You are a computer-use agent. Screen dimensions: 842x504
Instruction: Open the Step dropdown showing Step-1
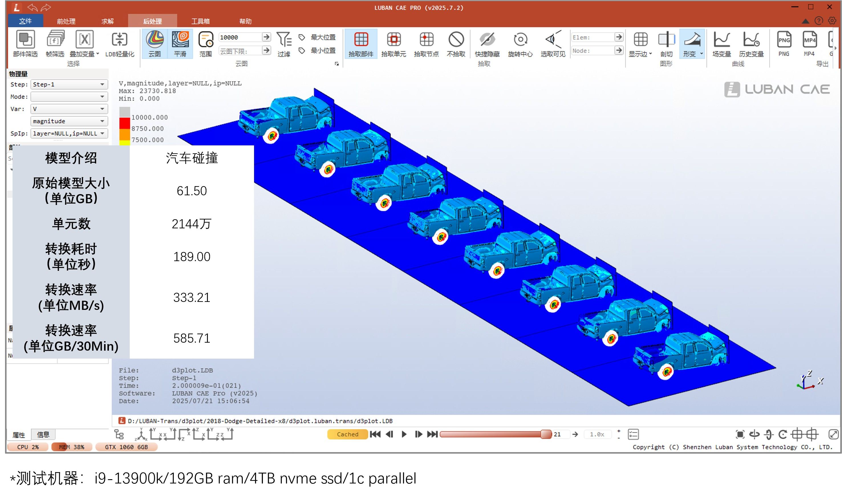pyautogui.click(x=69, y=84)
